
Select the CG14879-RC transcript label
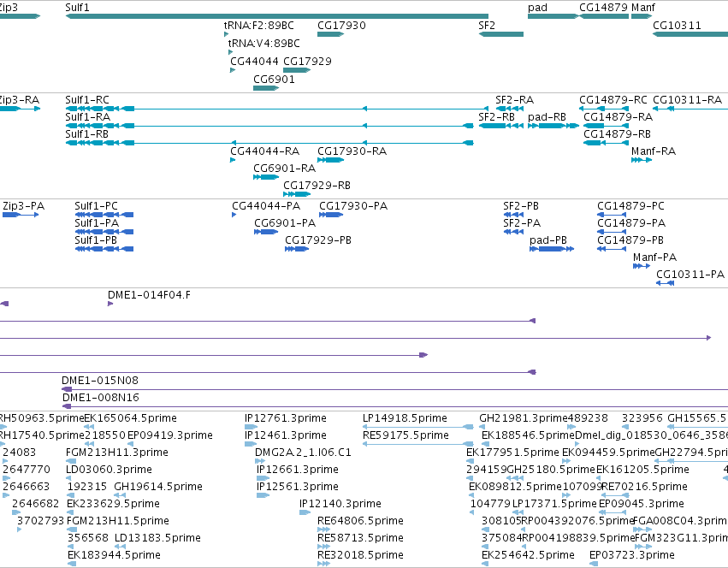pos(613,100)
